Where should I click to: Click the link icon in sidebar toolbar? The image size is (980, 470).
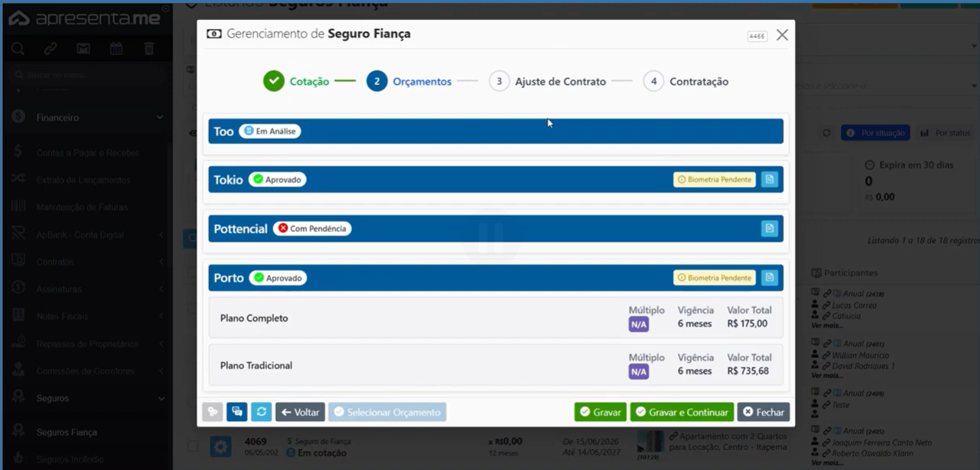pyautogui.click(x=50, y=49)
